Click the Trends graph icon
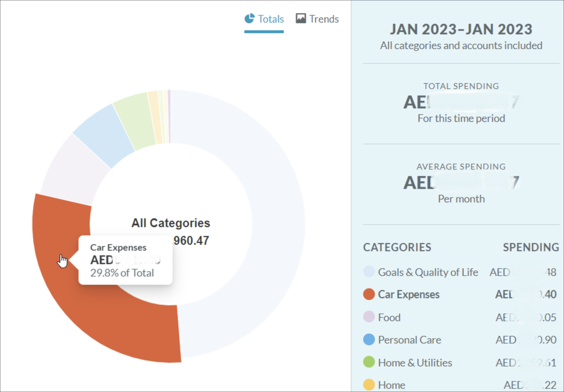The height and width of the screenshot is (392, 564). click(x=301, y=19)
